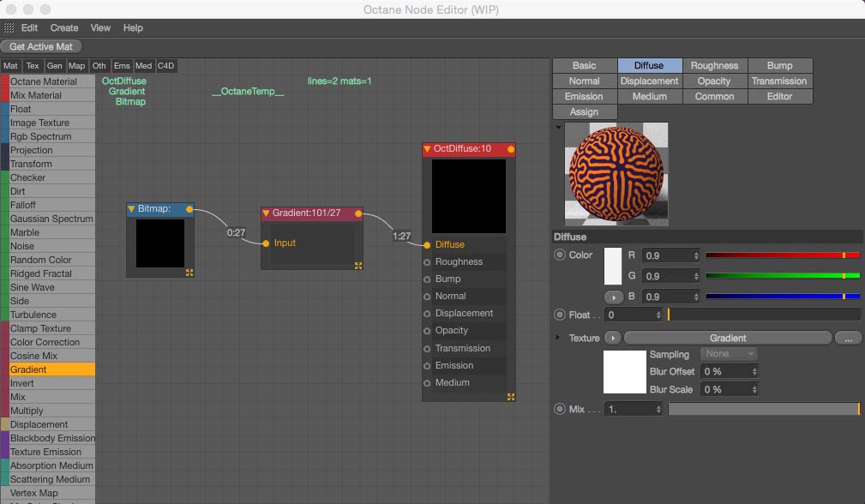This screenshot has height=504, width=865.
Task: Toggle the Mix animation radio dot
Action: [560, 409]
